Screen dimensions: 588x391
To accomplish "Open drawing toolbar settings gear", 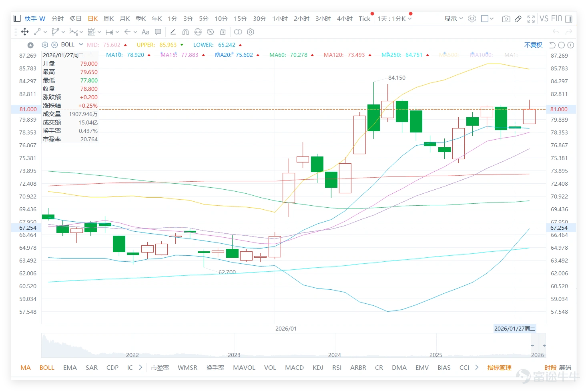I will pos(251,32).
